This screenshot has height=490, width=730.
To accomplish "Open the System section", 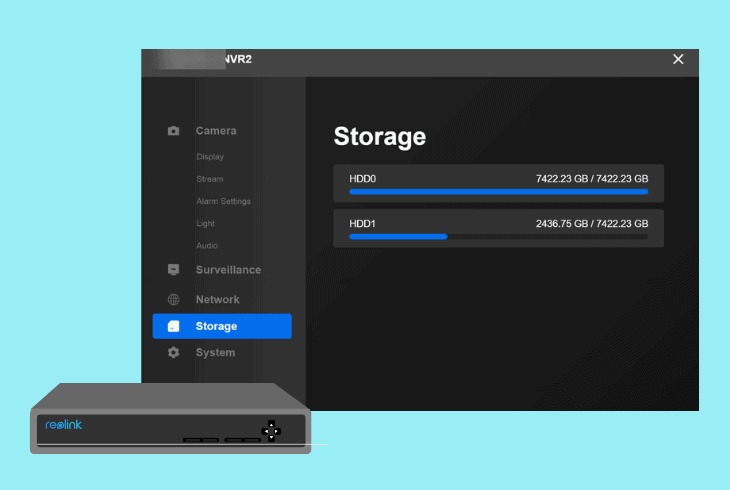I will (215, 353).
